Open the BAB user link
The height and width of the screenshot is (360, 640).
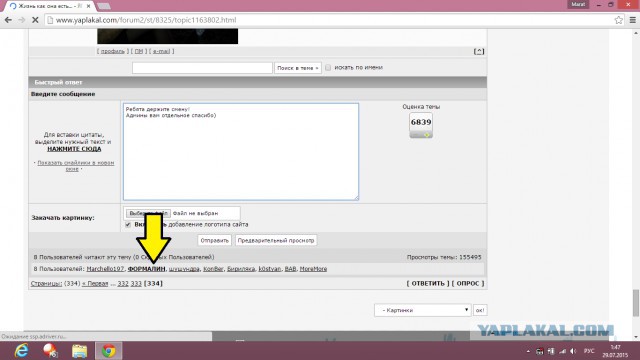pyautogui.click(x=290, y=269)
